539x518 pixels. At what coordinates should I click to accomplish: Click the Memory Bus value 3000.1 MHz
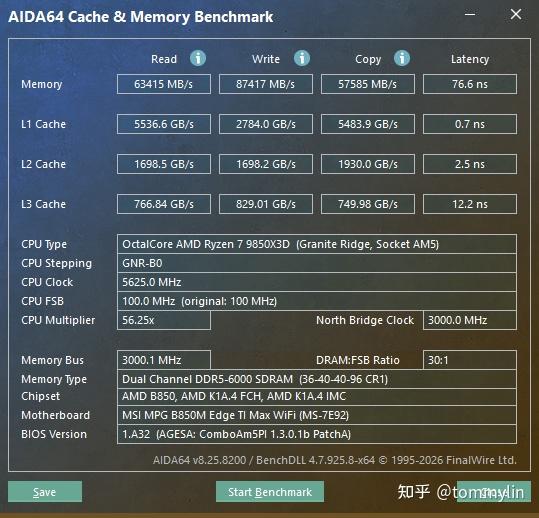pyautogui.click(x=164, y=360)
